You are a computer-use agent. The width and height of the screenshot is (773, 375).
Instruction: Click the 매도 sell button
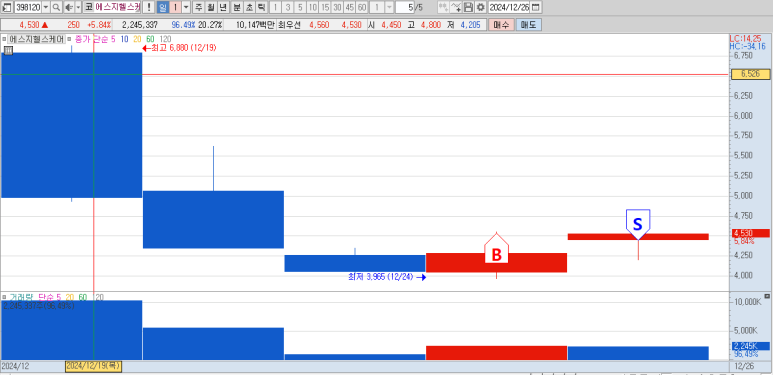point(528,25)
